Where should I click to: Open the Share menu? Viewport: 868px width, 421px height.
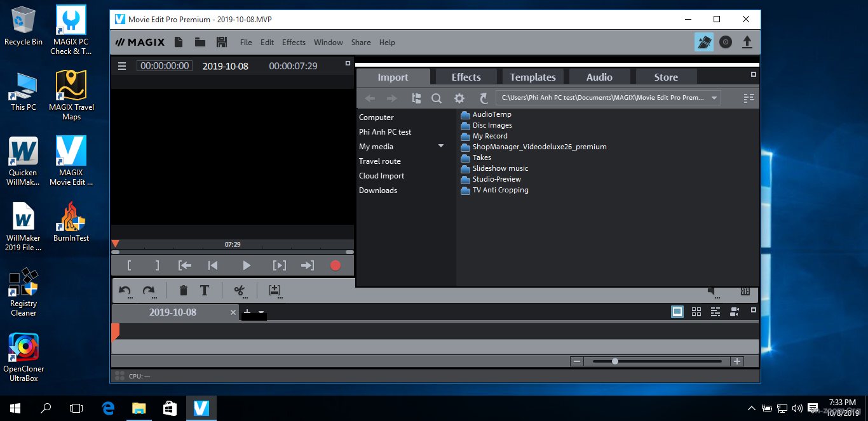[x=361, y=43]
